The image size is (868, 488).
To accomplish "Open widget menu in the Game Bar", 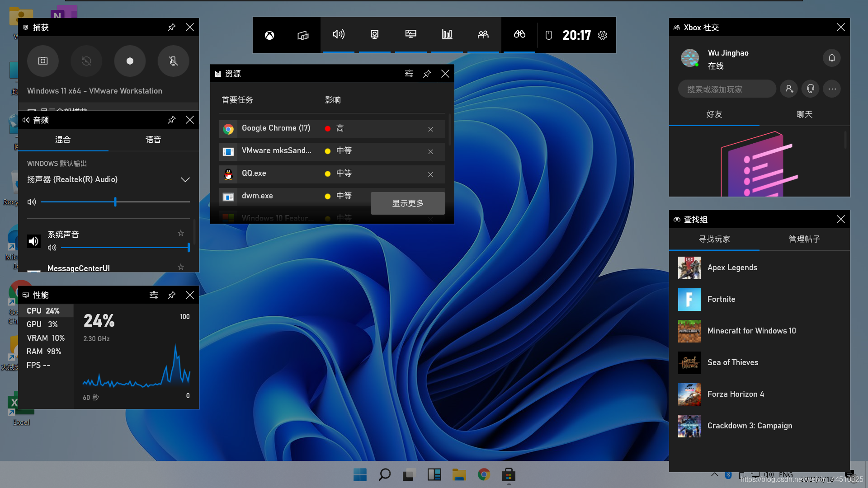I will [303, 35].
